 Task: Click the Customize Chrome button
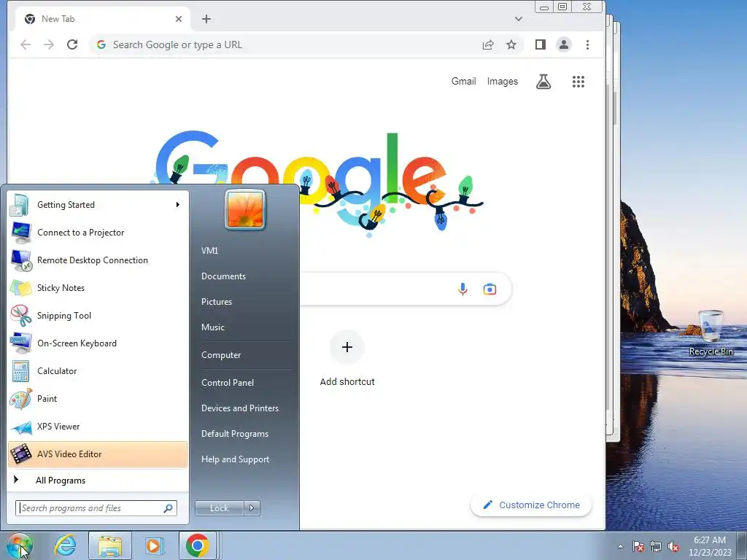coord(531,505)
